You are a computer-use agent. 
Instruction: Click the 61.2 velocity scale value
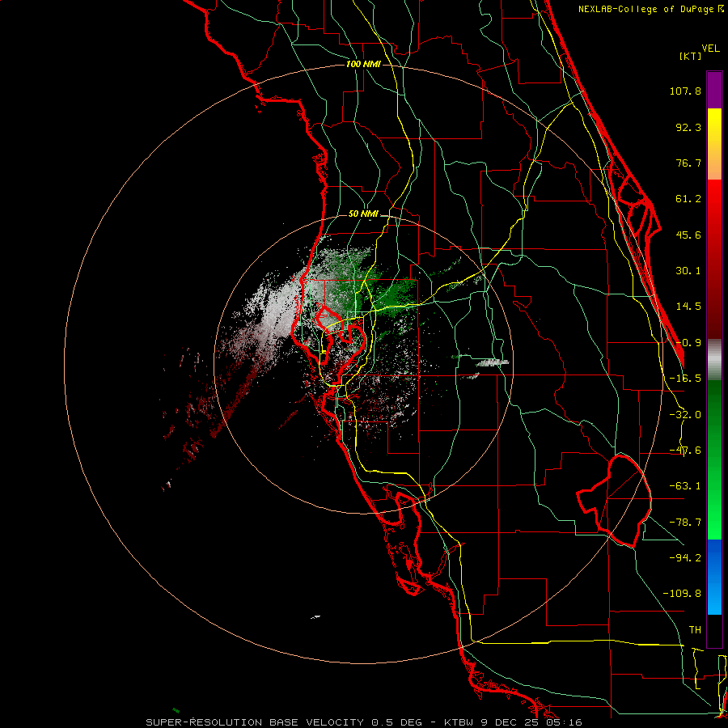(x=688, y=199)
